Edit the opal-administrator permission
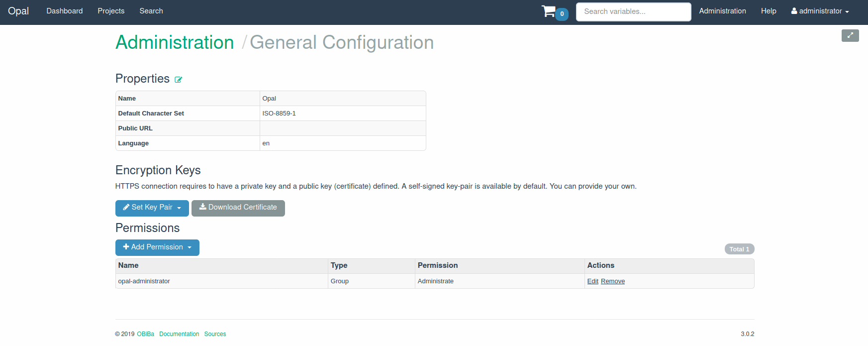 [x=592, y=281]
